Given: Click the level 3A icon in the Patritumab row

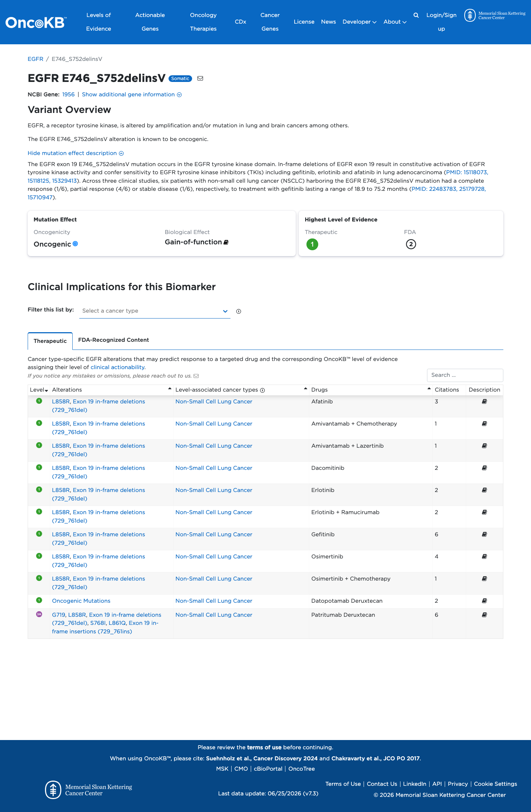Looking at the screenshot, I should 39,614.
